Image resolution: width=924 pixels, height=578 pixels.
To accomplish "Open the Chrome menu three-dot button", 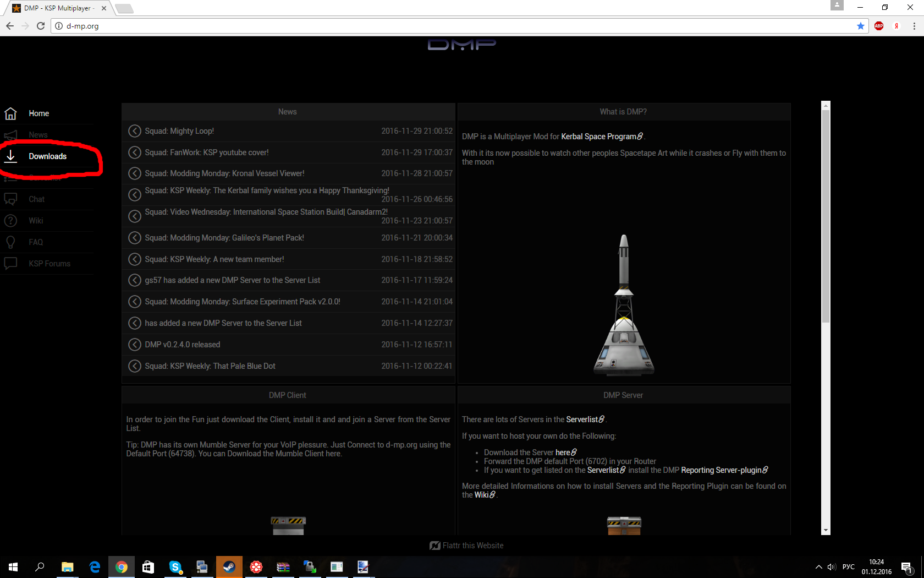I will point(914,26).
